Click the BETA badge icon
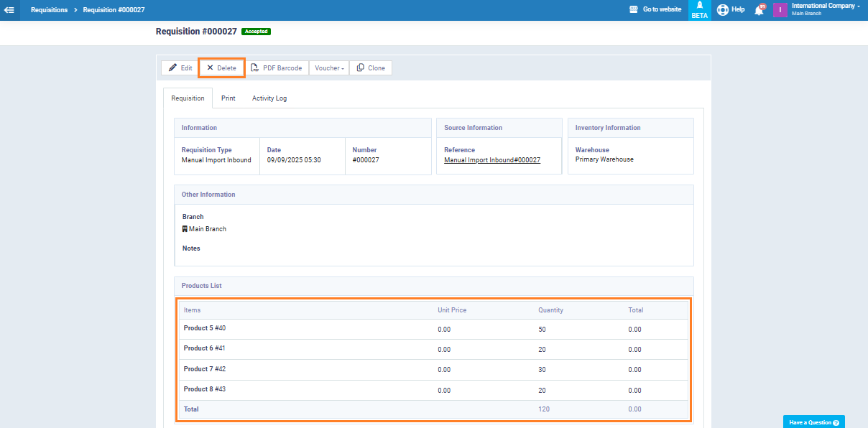The height and width of the screenshot is (428, 868). point(699,10)
